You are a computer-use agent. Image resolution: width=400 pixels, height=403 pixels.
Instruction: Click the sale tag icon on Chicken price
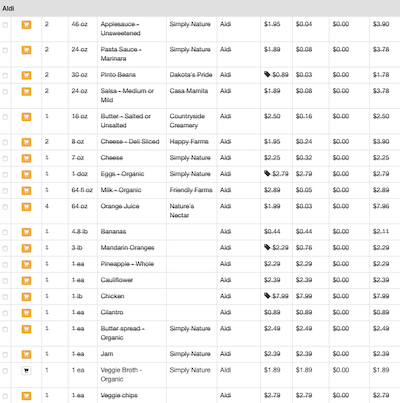tap(267, 296)
